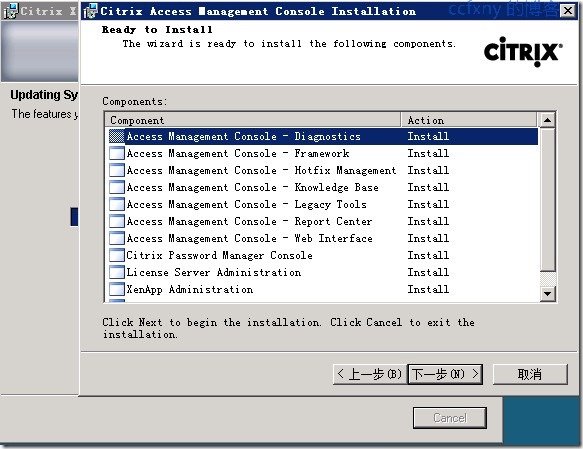Click the installer icon in the title bar
Image resolution: width=583 pixels, height=449 pixels.
pyautogui.click(x=90, y=11)
